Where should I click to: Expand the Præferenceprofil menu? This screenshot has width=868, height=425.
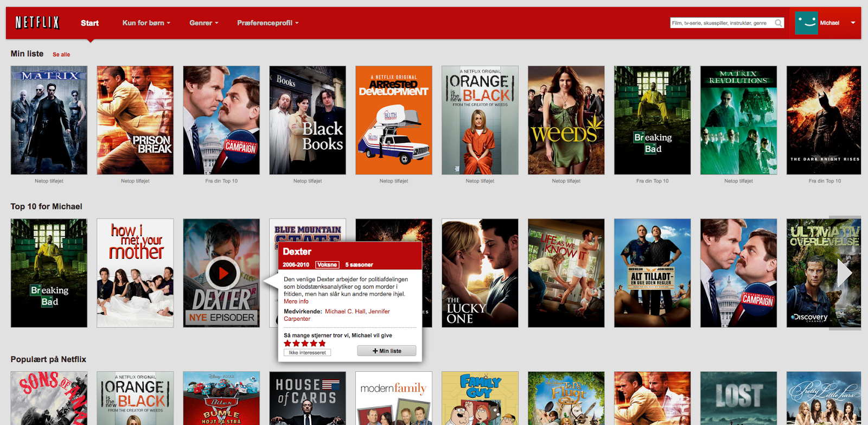[268, 23]
